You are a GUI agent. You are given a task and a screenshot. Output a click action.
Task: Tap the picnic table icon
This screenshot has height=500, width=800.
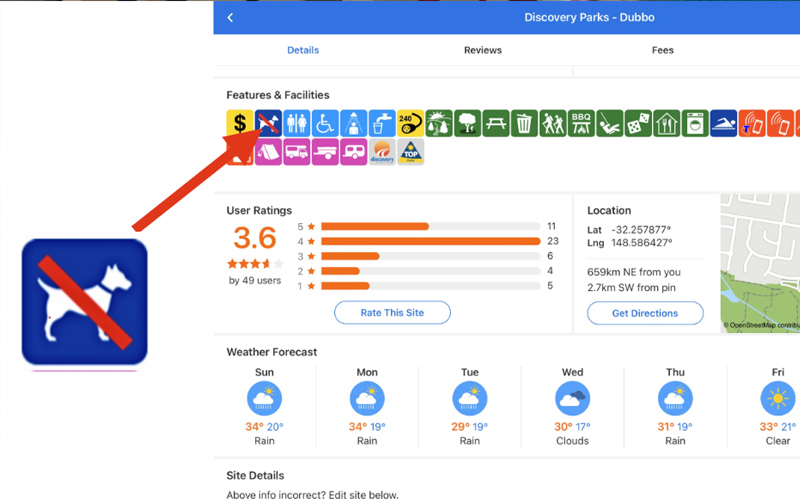[x=496, y=123]
